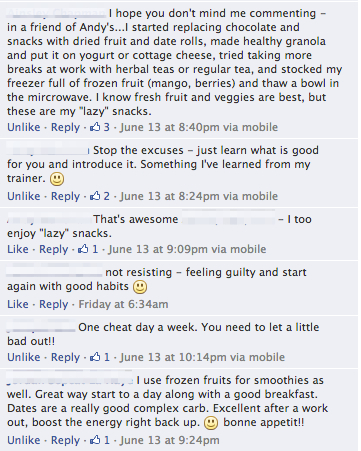Reply to the 'One cheat day' comment
Viewport: 361px width, 451px height.
pyautogui.click(x=65, y=357)
